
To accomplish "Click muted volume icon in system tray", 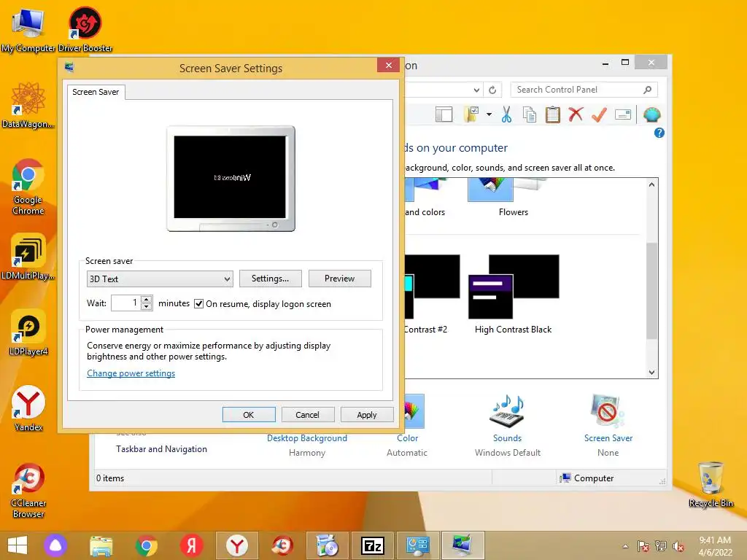I will point(678,546).
